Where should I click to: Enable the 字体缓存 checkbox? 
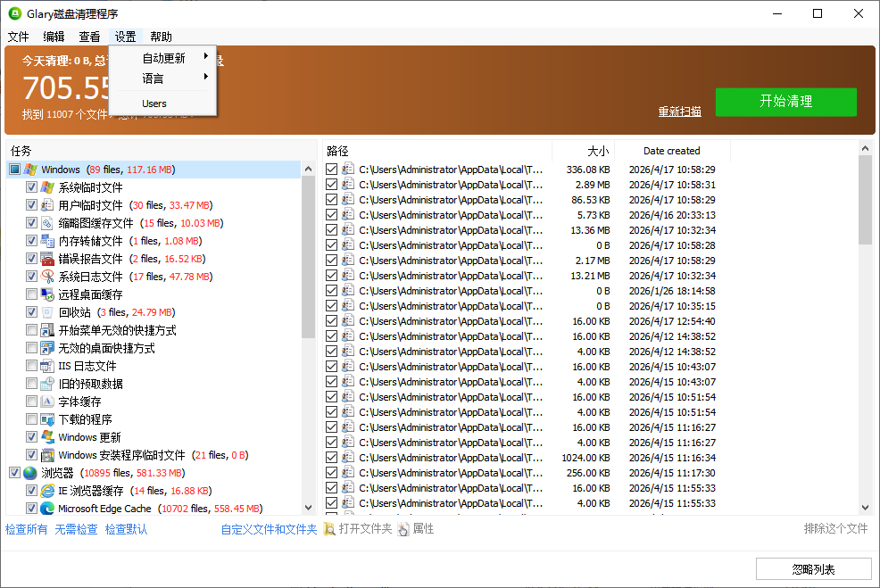point(33,401)
